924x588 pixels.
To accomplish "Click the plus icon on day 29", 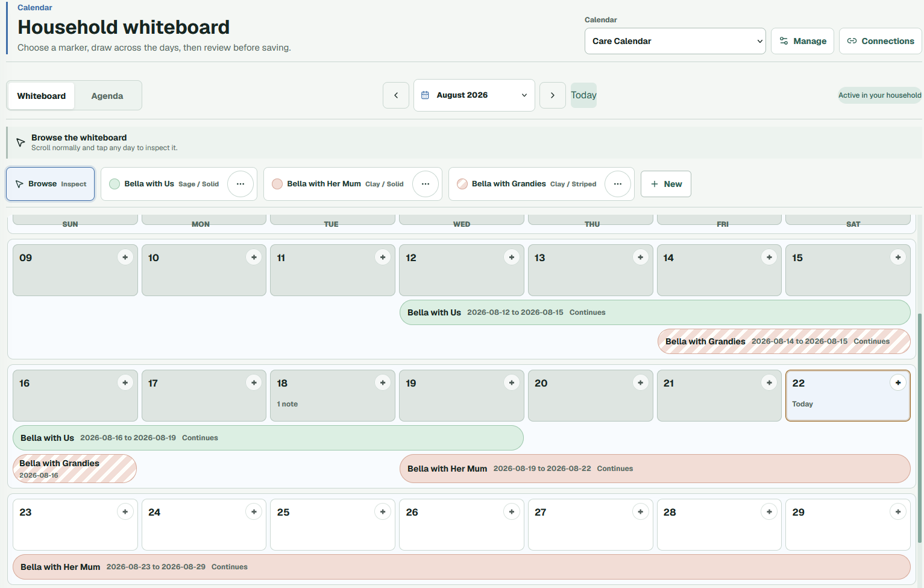I will [898, 512].
